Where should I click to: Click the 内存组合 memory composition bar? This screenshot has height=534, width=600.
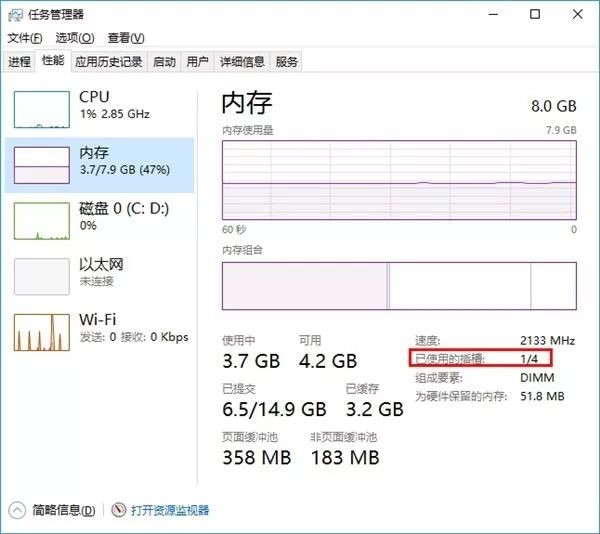coord(399,285)
